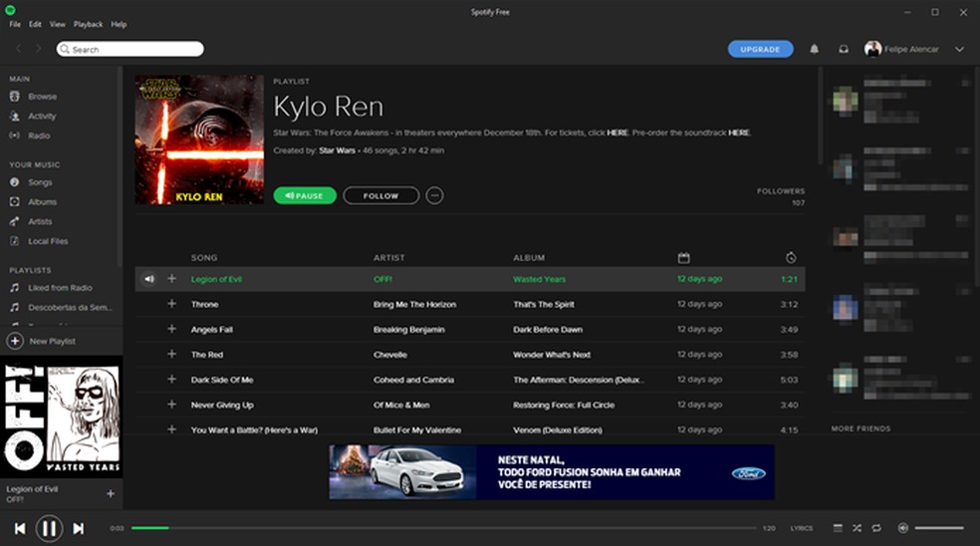Screen dimensions: 980x546
Task: Add Legion of Evil to Your Music
Action: point(172,278)
